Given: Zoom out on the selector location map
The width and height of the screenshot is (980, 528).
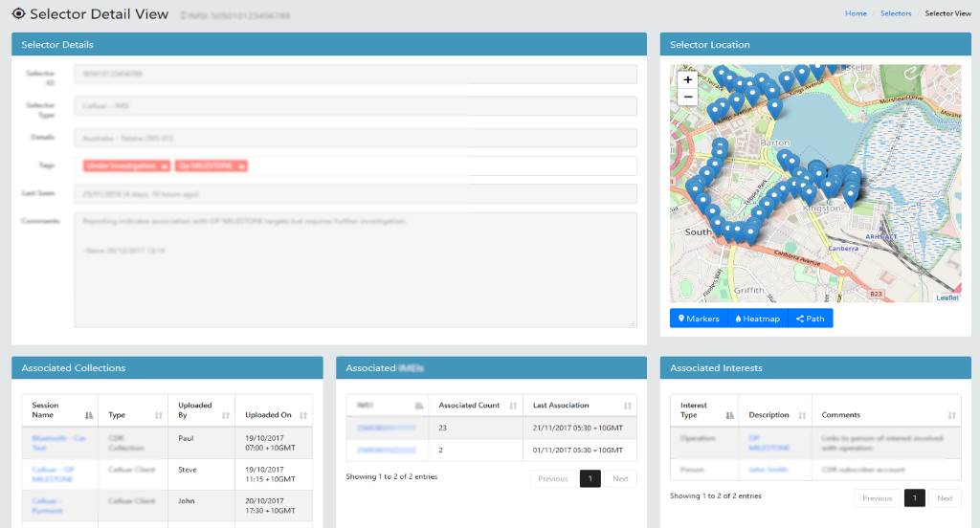Looking at the screenshot, I should point(687,98).
